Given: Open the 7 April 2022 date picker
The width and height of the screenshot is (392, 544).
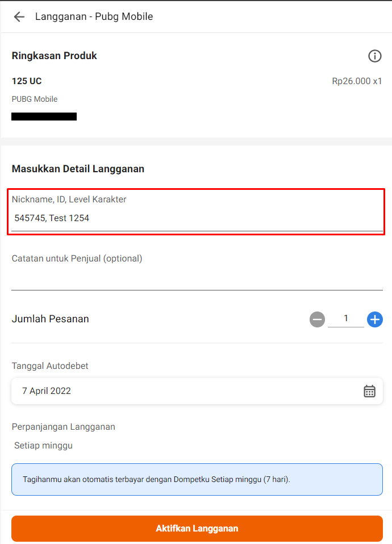Looking at the screenshot, I should [x=187, y=391].
